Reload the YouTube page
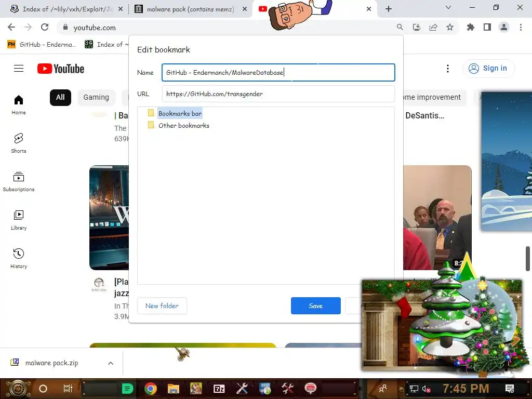The image size is (532, 399). pos(45,27)
